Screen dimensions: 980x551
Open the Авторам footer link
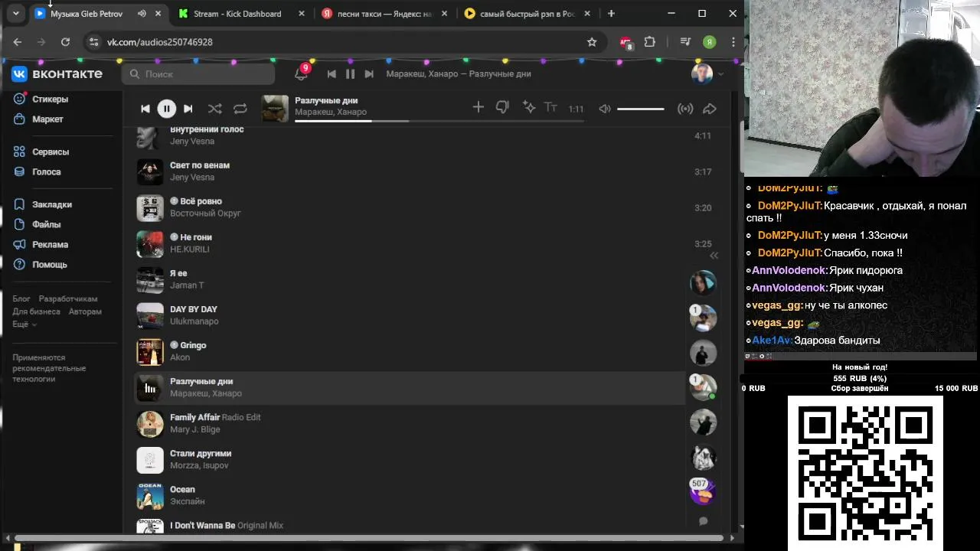tap(85, 311)
